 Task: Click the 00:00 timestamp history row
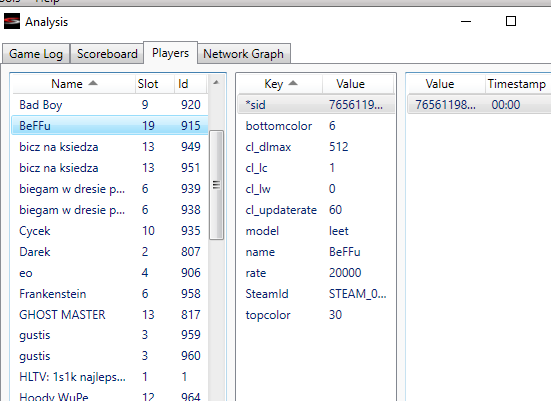point(479,105)
